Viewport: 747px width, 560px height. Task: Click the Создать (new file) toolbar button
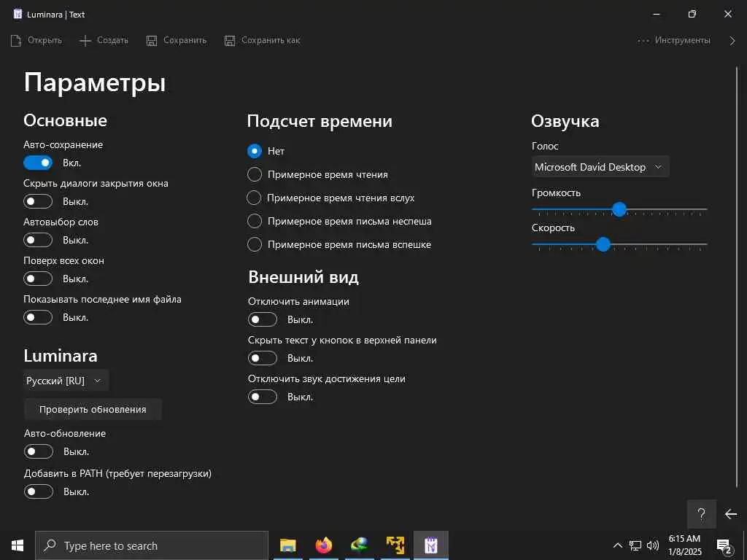tap(104, 41)
